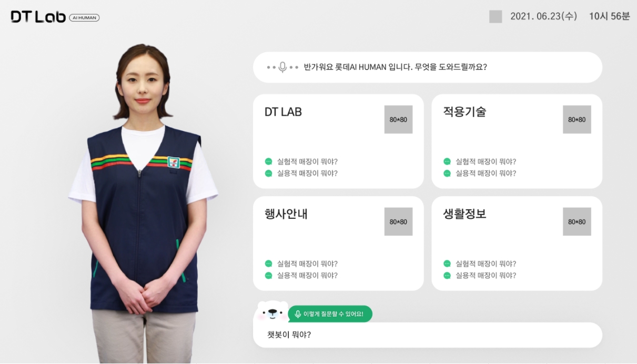Open the 적용기술 category card
The image size is (637, 364).
tap(517, 141)
